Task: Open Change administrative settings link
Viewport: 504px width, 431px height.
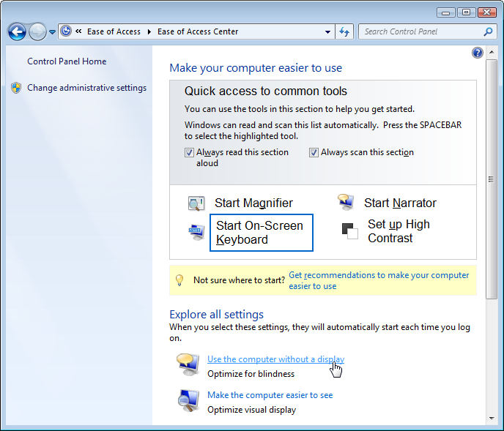Action: [86, 88]
